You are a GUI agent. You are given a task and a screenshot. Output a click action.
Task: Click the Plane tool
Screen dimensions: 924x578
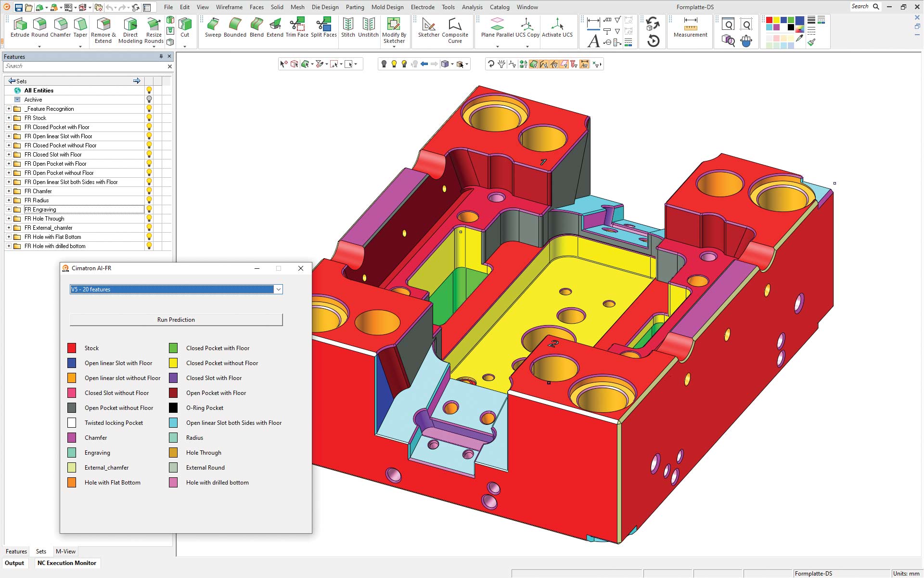point(497,27)
